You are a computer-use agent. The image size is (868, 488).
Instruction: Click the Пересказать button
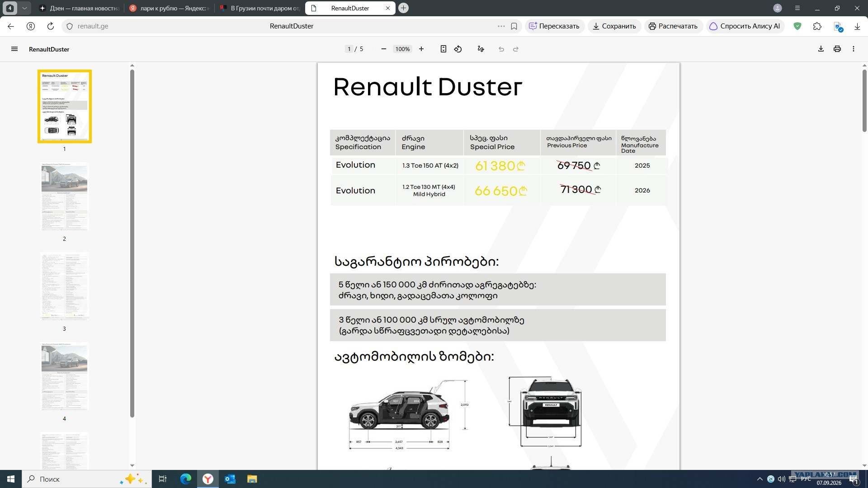click(x=554, y=26)
